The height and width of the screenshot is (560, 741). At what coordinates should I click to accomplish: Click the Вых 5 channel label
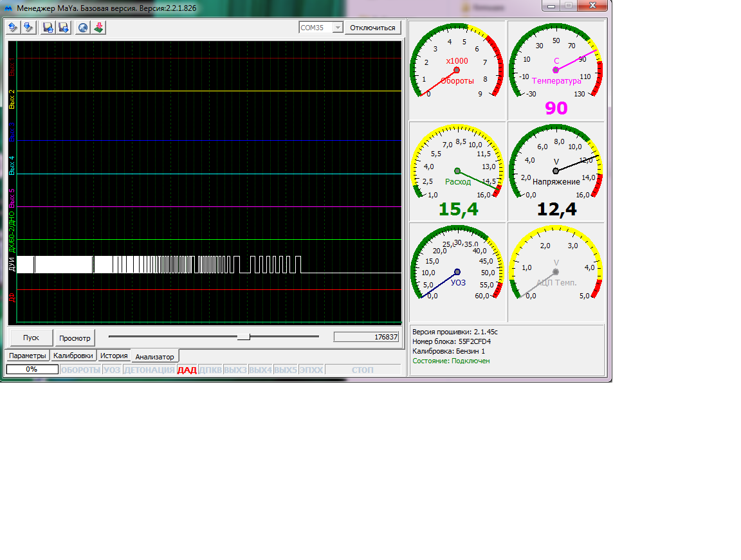(x=12, y=198)
